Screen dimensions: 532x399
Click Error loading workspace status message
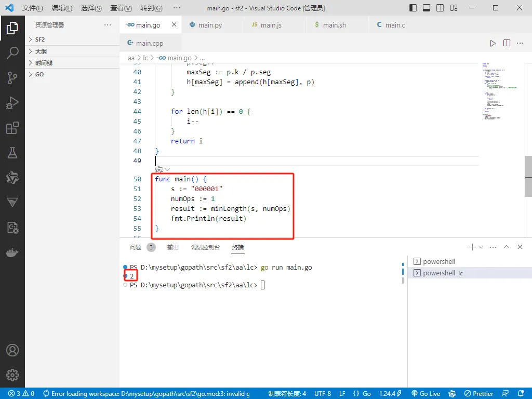point(146,394)
